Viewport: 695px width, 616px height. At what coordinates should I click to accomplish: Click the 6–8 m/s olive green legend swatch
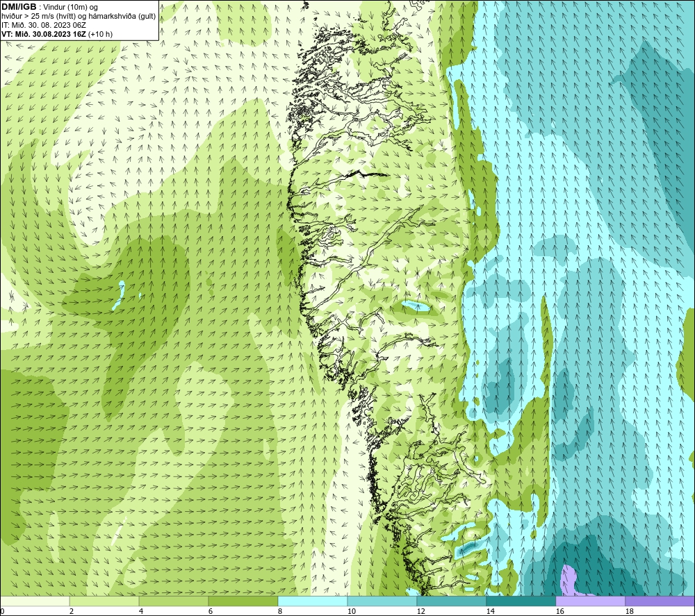point(243,601)
